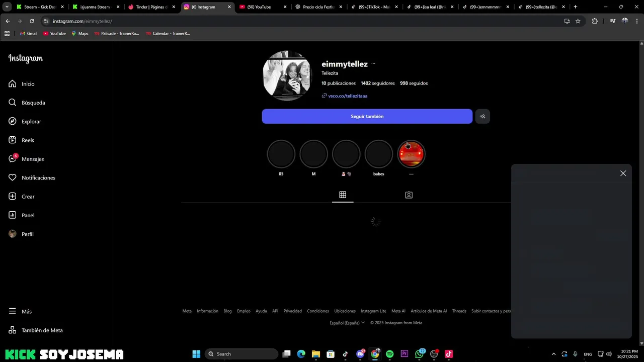The width and height of the screenshot is (644, 362).
Task: Switch to the tagged photos tab
Action: click(409, 195)
